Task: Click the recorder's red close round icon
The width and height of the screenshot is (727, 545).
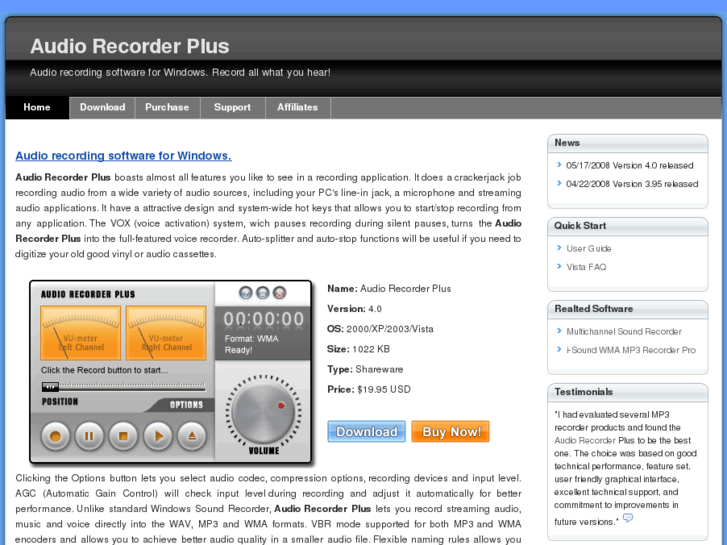Action: (279, 293)
